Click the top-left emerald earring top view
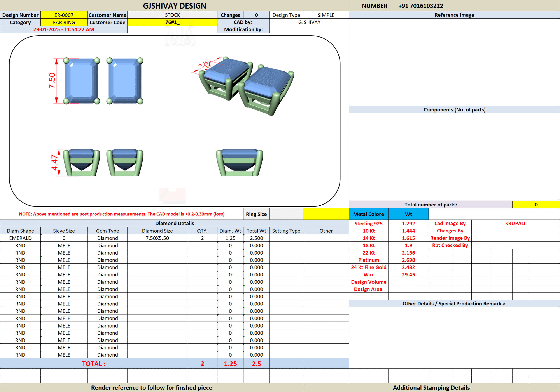The height and width of the screenshot is (392, 560). [81, 81]
